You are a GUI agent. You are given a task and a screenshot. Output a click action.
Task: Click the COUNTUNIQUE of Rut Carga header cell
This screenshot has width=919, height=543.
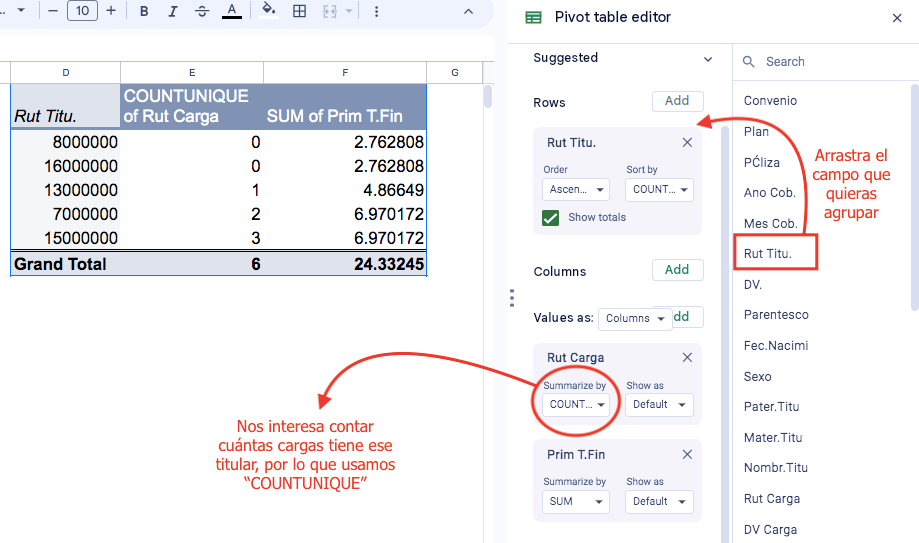click(192, 106)
